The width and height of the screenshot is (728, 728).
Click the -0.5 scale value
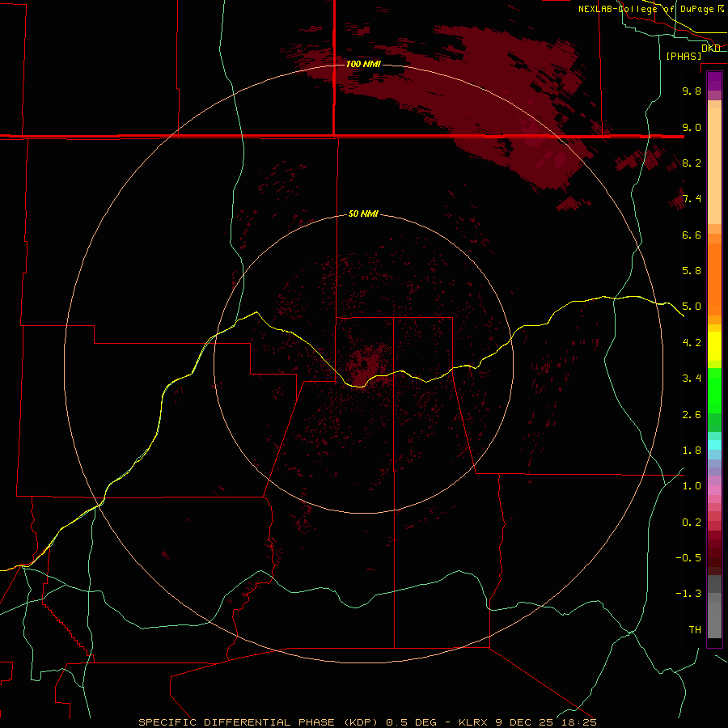[x=688, y=558]
